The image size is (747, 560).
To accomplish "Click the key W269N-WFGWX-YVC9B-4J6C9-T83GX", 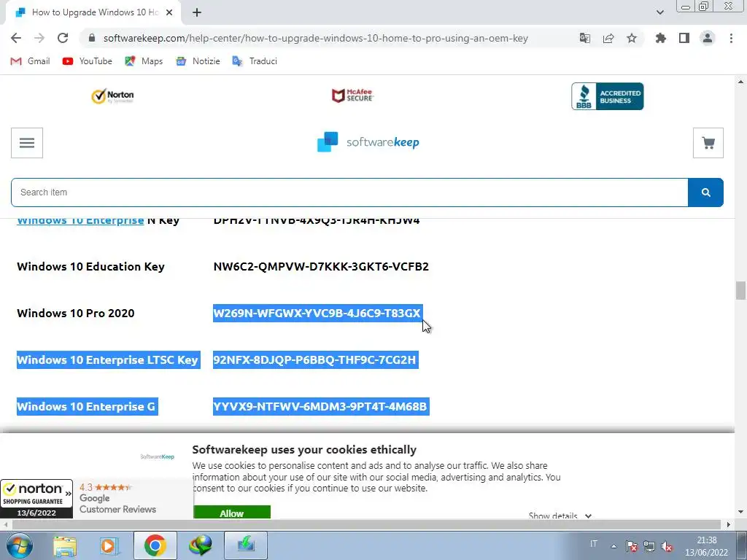I will (318, 314).
